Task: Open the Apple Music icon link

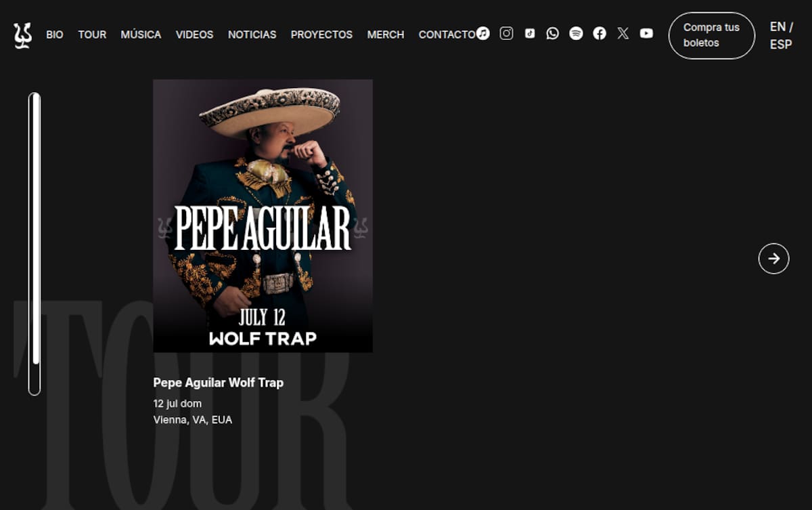Action: pos(482,33)
